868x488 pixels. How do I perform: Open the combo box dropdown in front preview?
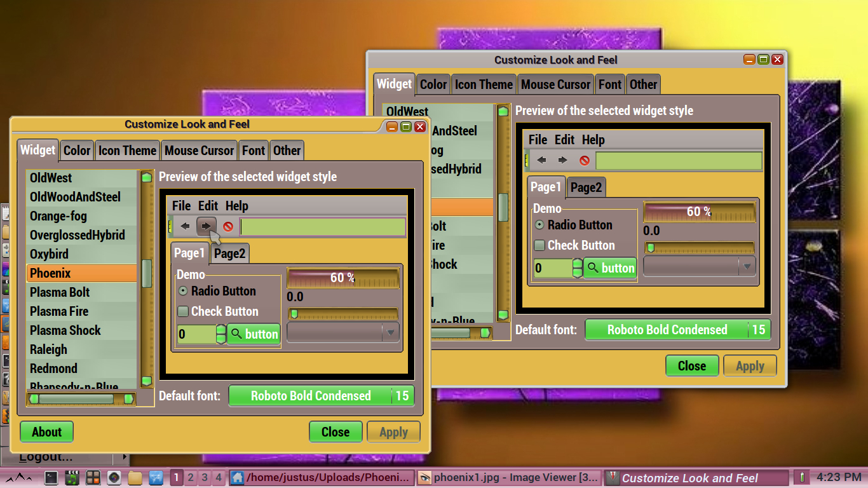(343, 332)
